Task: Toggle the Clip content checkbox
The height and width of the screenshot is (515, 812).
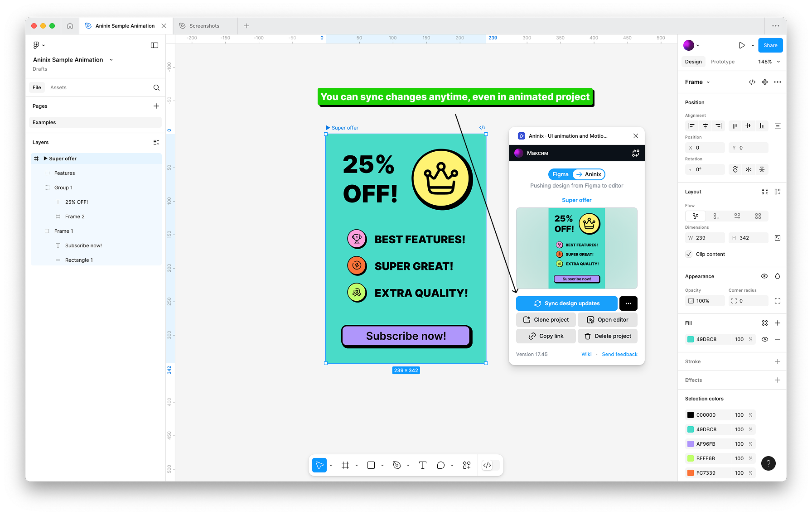Action: click(689, 254)
